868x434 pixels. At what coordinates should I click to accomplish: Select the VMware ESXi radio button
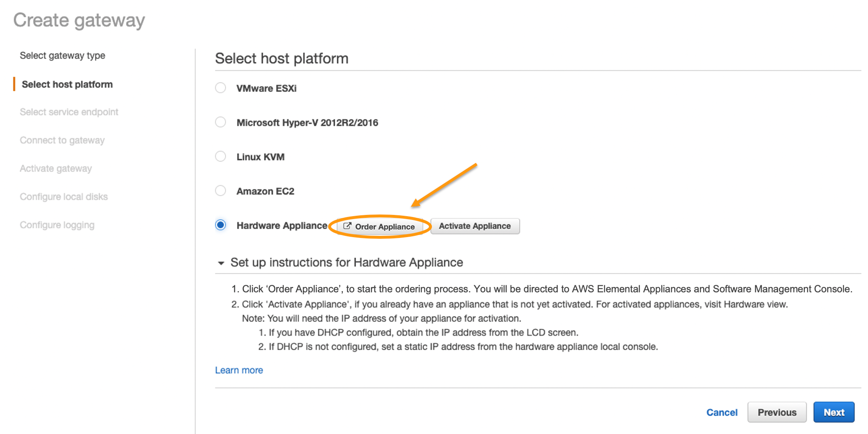(221, 88)
